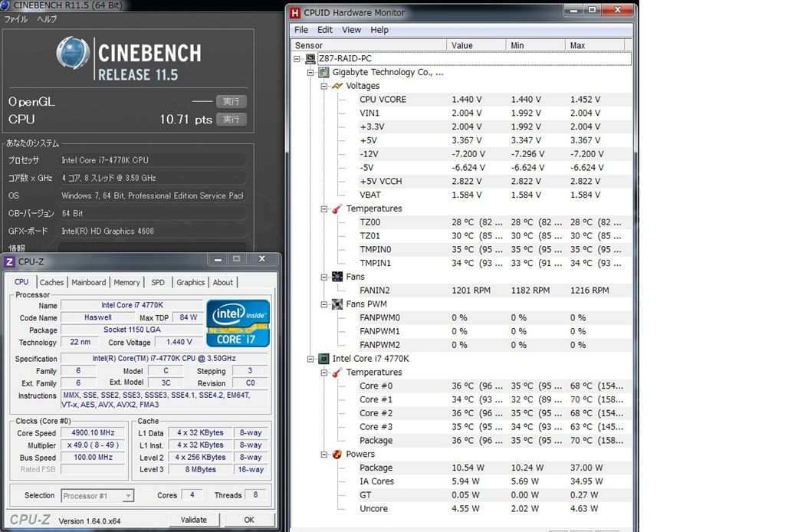Image resolution: width=785 pixels, height=532 pixels.
Task: Click the Fans icon in sensor tree
Action: coord(337,277)
